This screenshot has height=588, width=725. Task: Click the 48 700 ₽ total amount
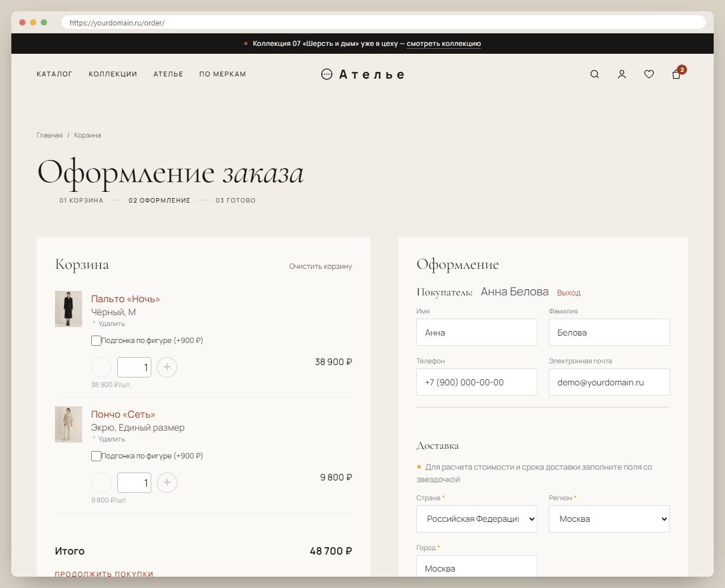tap(331, 551)
